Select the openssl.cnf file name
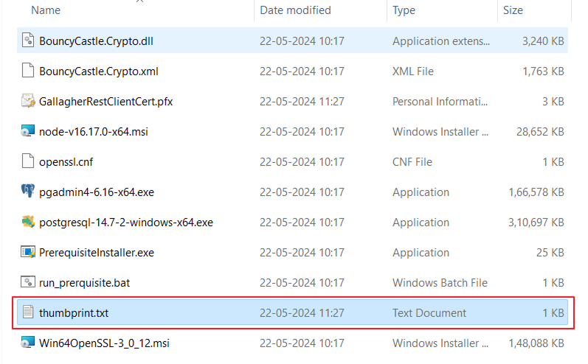The image size is (588, 364). click(66, 162)
